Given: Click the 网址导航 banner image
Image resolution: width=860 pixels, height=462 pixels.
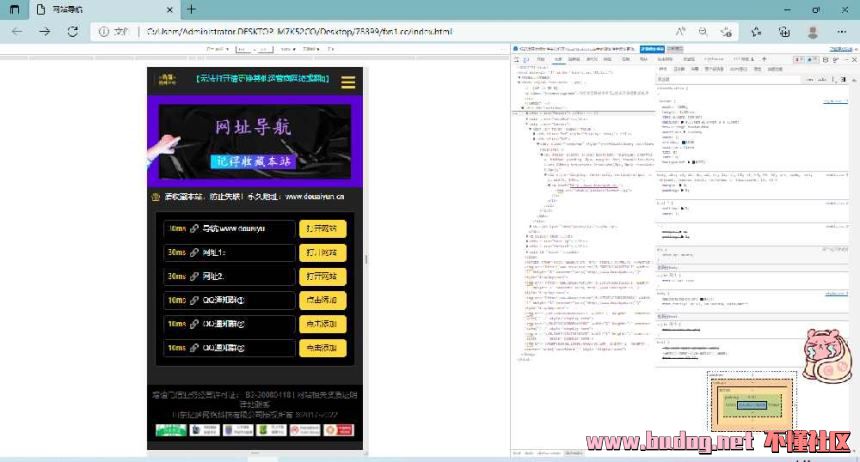Looking at the screenshot, I should click(254, 142).
